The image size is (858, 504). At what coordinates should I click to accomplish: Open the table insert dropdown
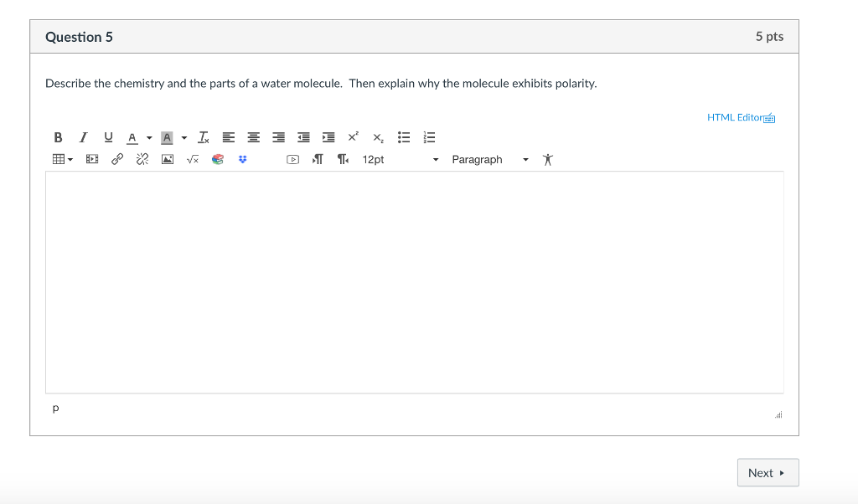[63, 159]
